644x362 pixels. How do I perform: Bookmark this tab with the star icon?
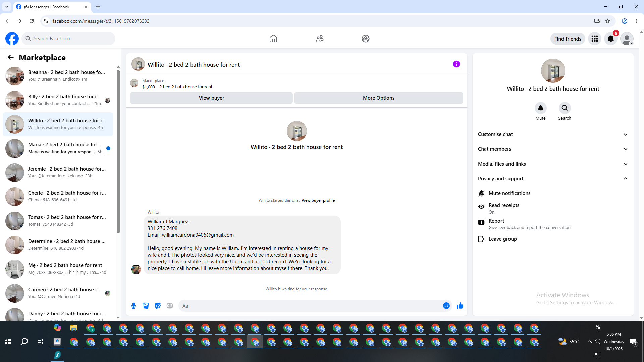[x=608, y=21]
